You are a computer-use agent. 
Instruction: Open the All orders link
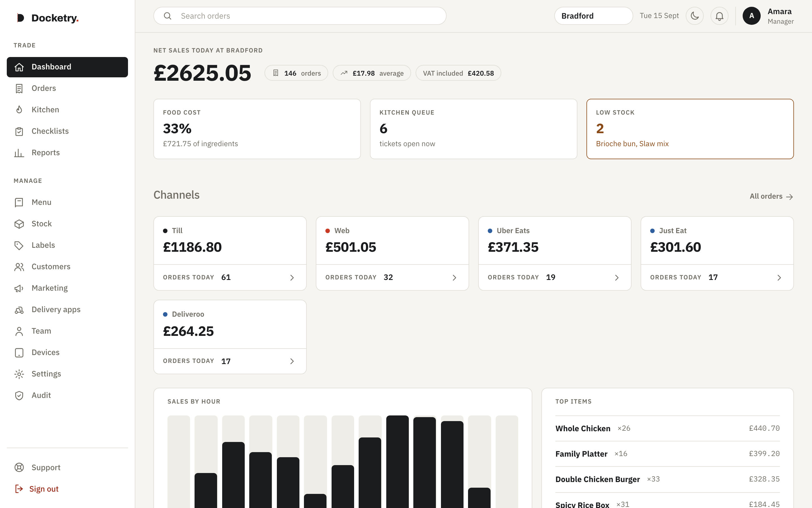(771, 196)
